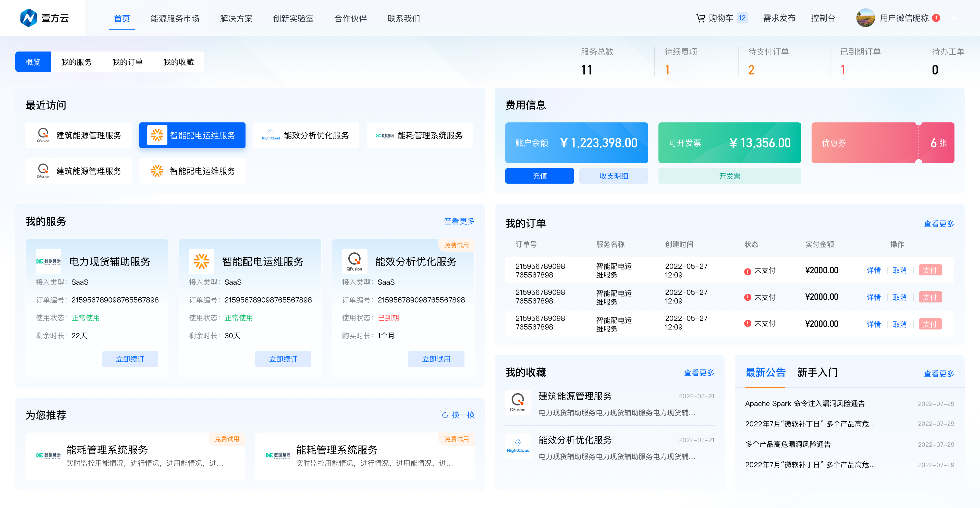
Task: Click the red alert icon beside 用户微信昵称
Action: click(936, 18)
